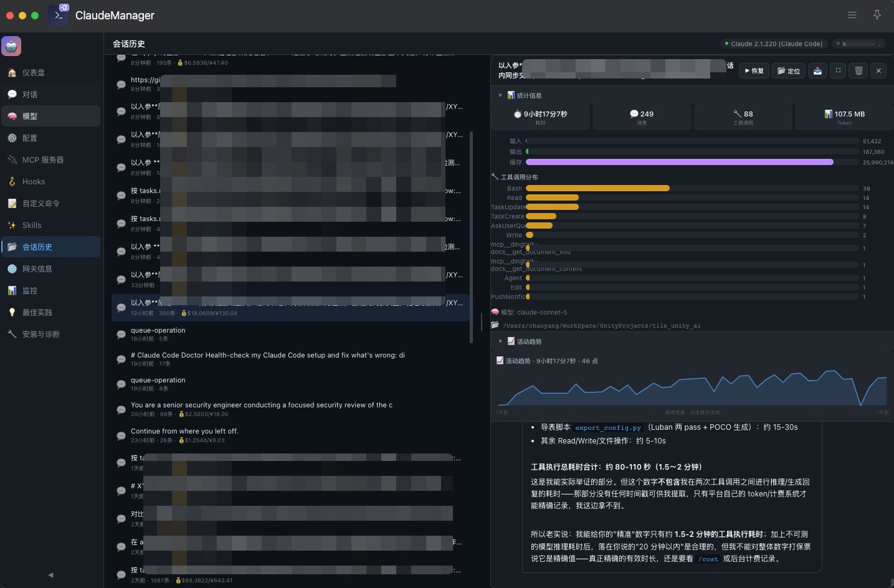Export the session with the tray icon
This screenshot has width=894, height=588.
[x=817, y=71]
